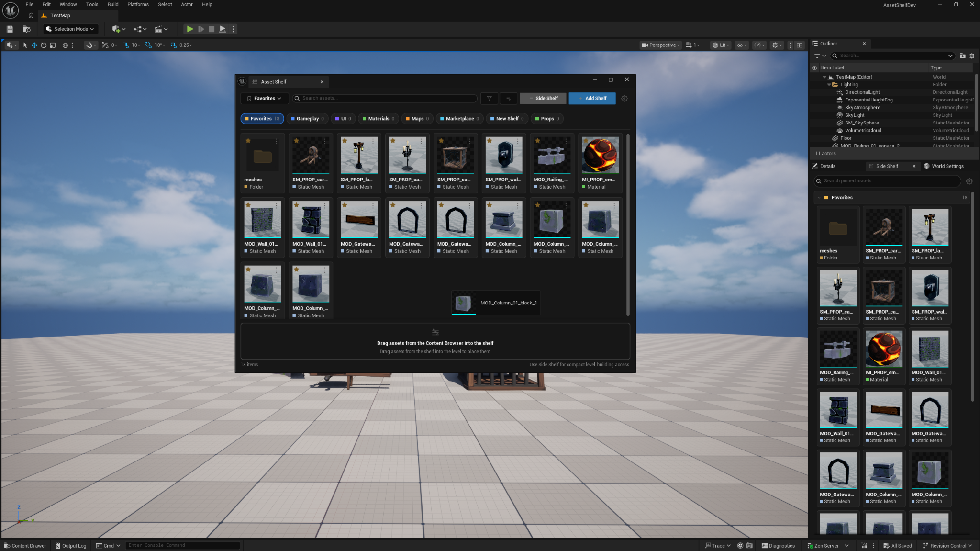
Task: Open the Lit view mode dropdown
Action: (x=721, y=45)
